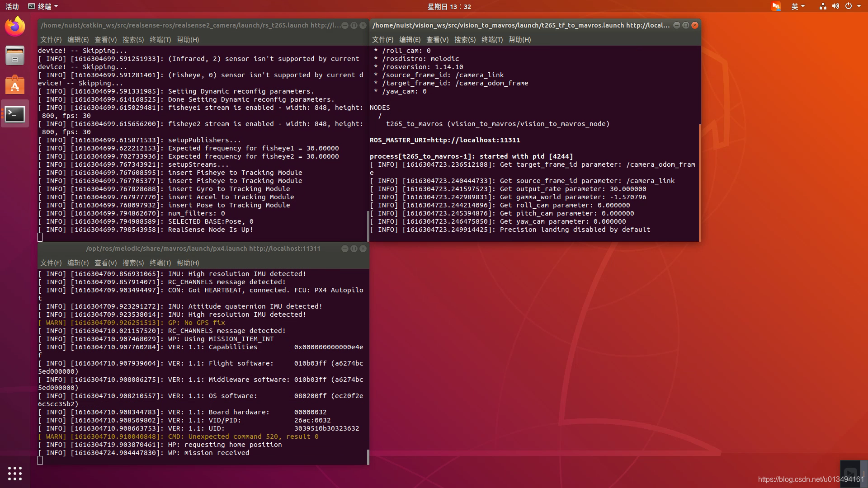This screenshot has width=868, height=488.
Task: Open 文件(F) menu in px4.launch terminal
Action: 51,263
